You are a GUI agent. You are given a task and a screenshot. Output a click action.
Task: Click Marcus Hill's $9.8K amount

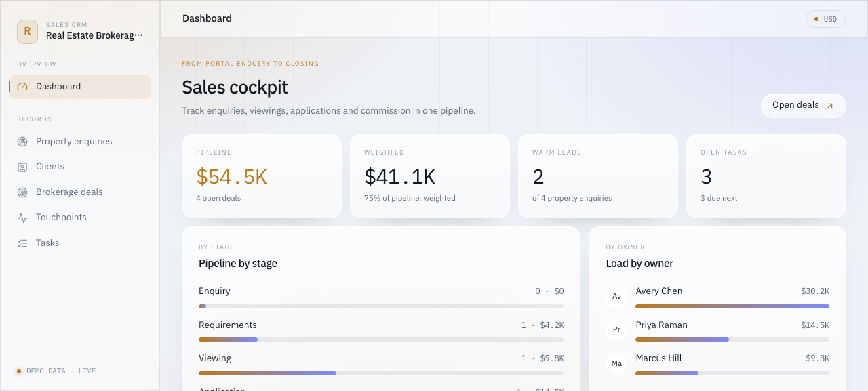pyautogui.click(x=817, y=358)
